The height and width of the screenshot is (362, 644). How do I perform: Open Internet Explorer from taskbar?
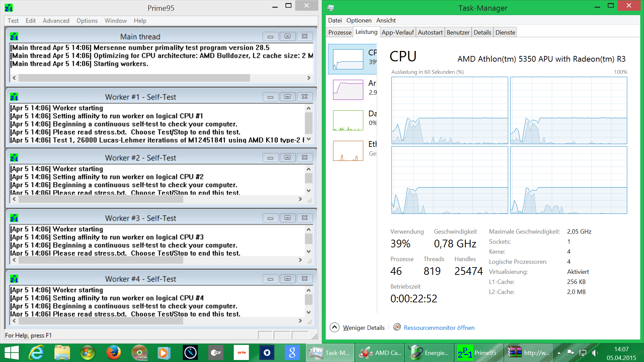[36, 353]
